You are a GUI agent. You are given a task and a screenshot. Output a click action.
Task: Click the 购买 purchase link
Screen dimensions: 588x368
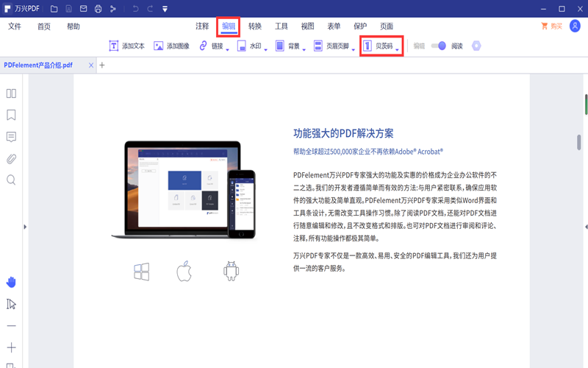pos(551,26)
